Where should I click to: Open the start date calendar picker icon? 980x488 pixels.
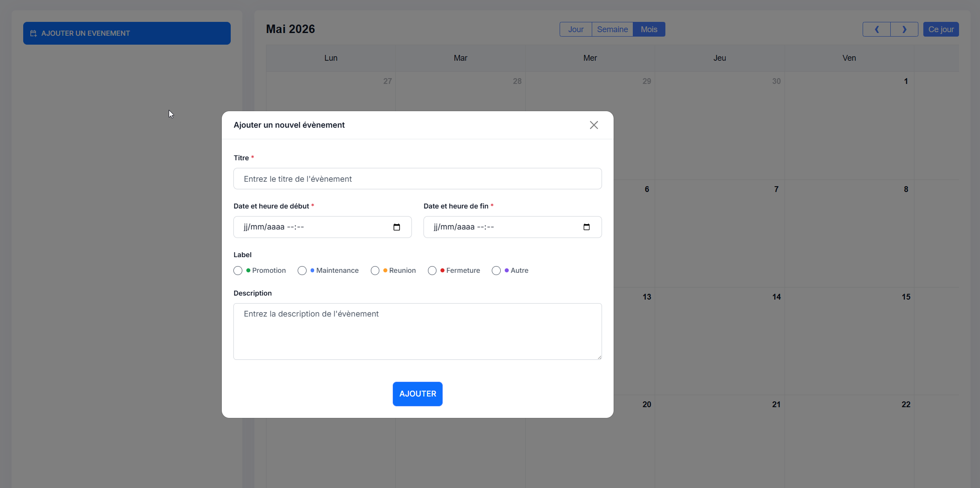pyautogui.click(x=397, y=227)
